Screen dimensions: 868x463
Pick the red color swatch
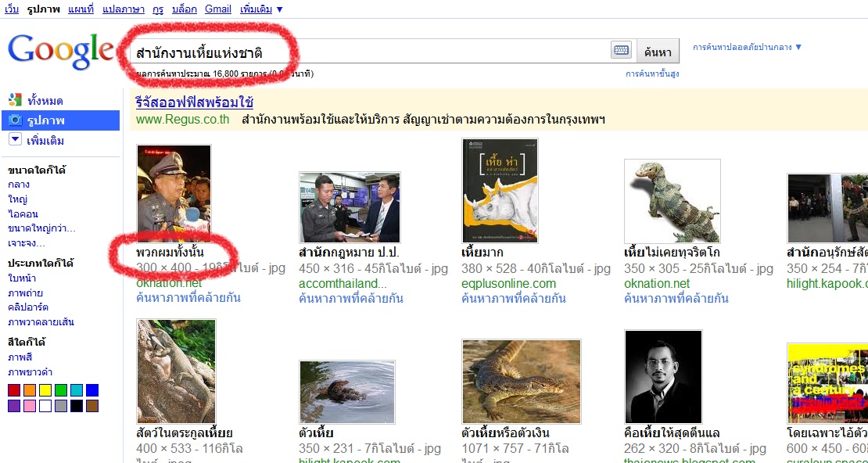coord(14,390)
